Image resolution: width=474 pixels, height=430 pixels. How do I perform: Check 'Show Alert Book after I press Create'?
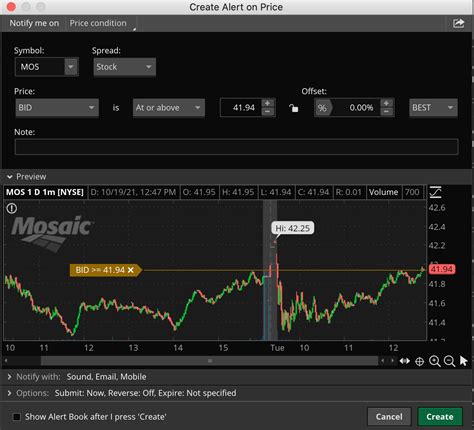tap(16, 417)
